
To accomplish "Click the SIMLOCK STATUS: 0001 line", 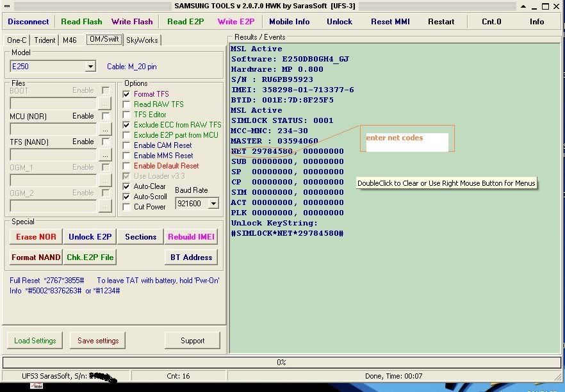I will click(282, 120).
